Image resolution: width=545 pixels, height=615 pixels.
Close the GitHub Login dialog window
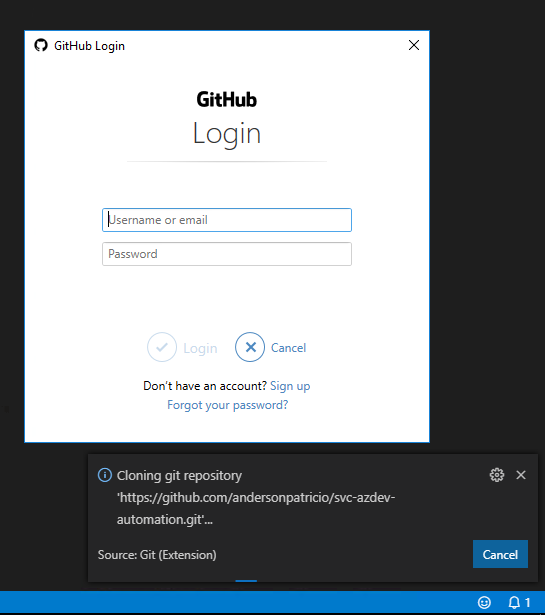[x=414, y=45]
